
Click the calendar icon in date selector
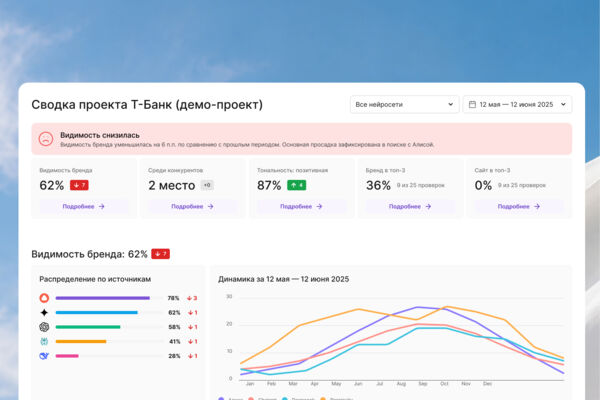(x=472, y=104)
